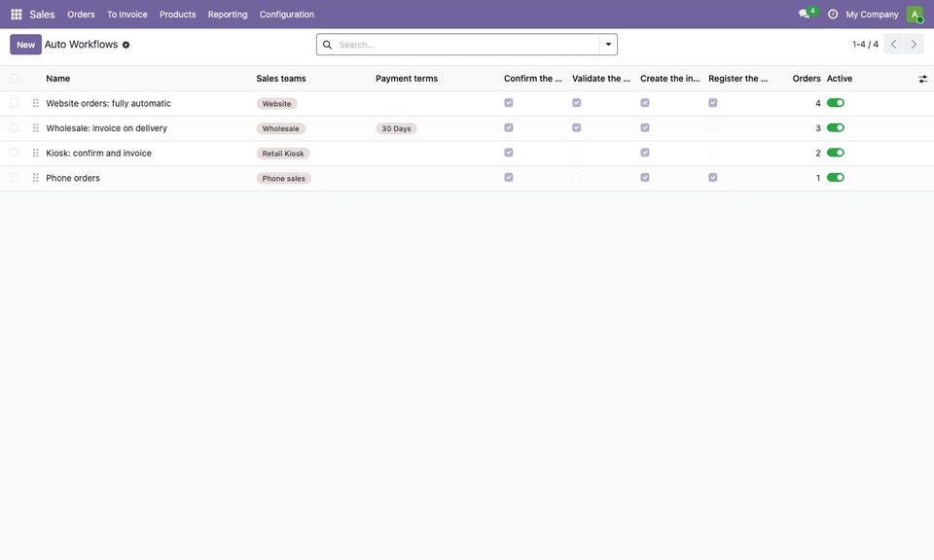Expand the search options dropdown arrow
934x560 pixels.
(x=608, y=45)
